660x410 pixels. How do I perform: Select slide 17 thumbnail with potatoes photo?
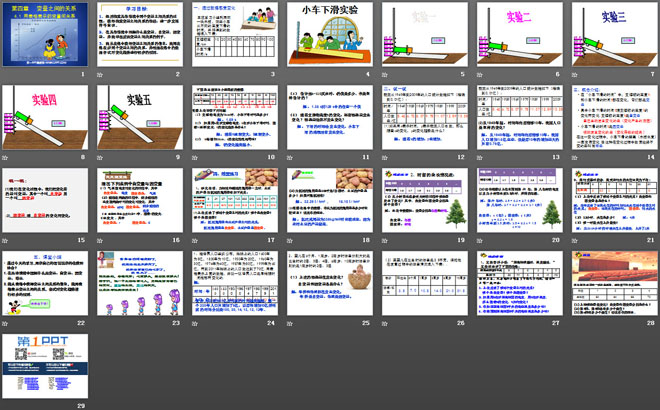pyautogui.click(x=235, y=200)
